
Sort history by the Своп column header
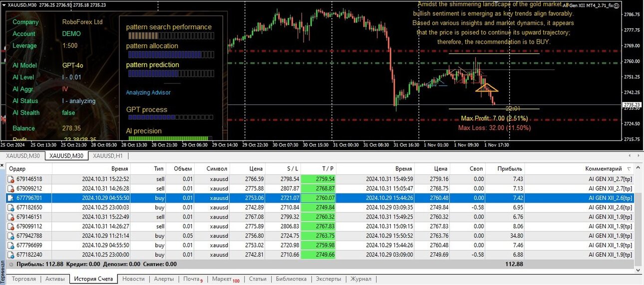(476, 169)
